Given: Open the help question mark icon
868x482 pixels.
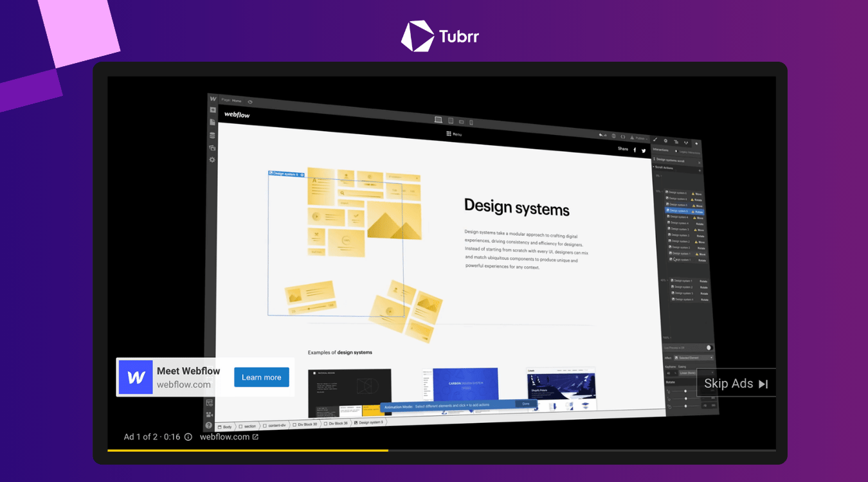Looking at the screenshot, I should 209,425.
